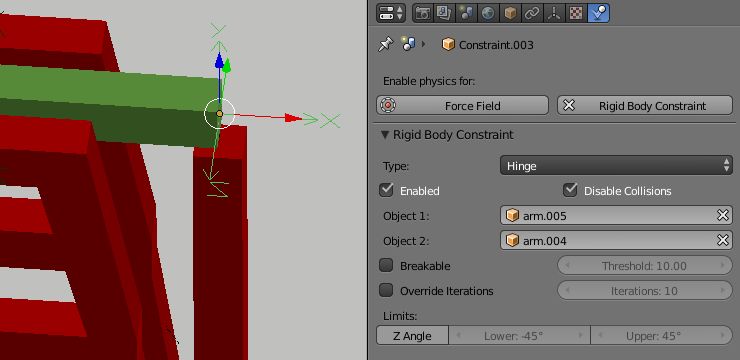Enable the Breakable checkbox

click(386, 265)
